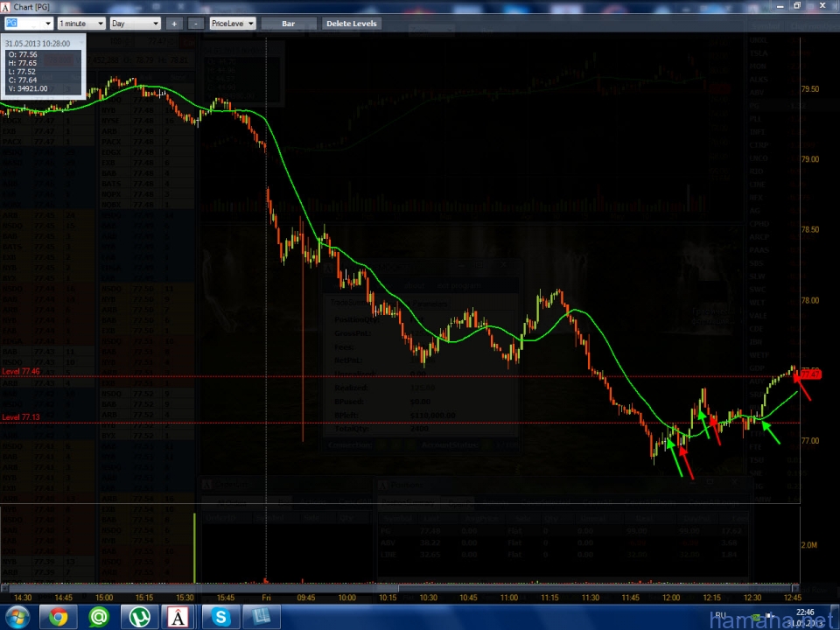This screenshot has height=630, width=840.
Task: Click the minus zoom-out button
Action: click(196, 24)
